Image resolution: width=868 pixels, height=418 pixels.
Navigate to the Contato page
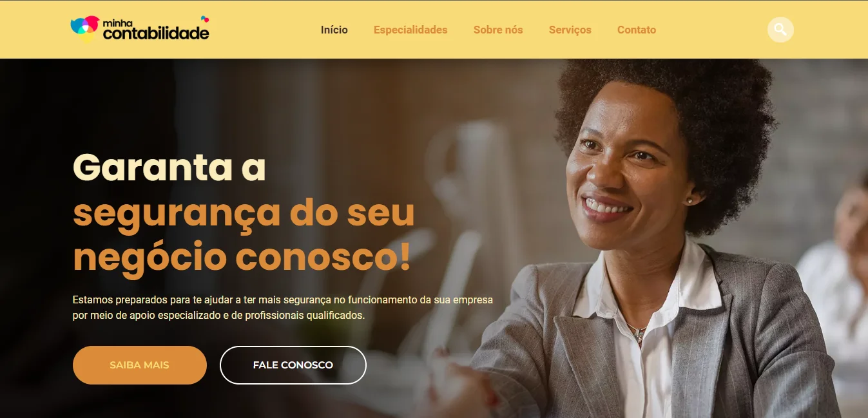coord(637,30)
